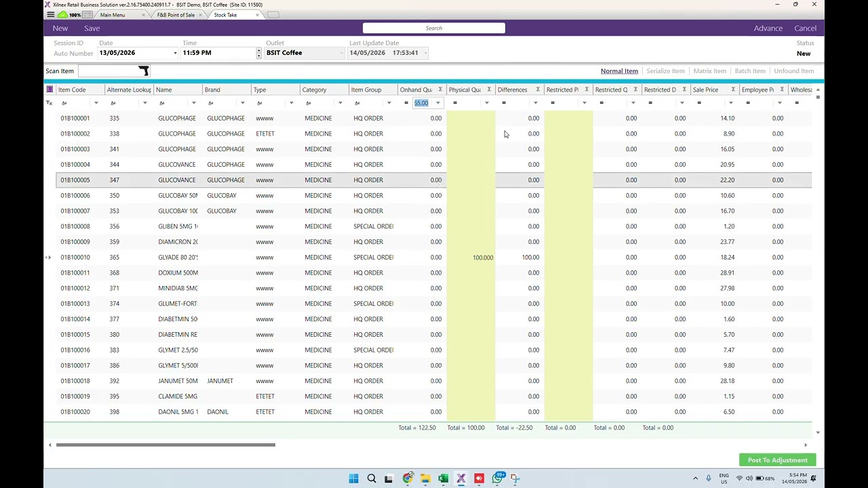Select the Batch Item tab
The image size is (868, 488).
[750, 70]
